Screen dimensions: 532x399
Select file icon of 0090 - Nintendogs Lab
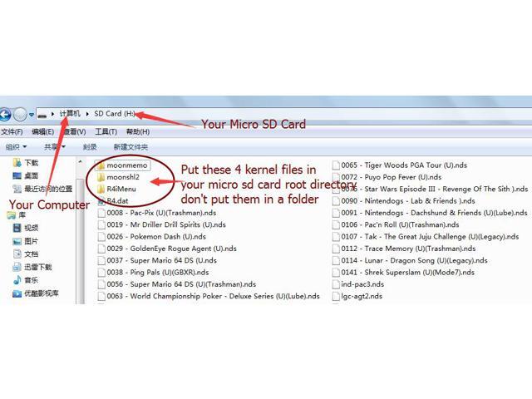pos(336,201)
